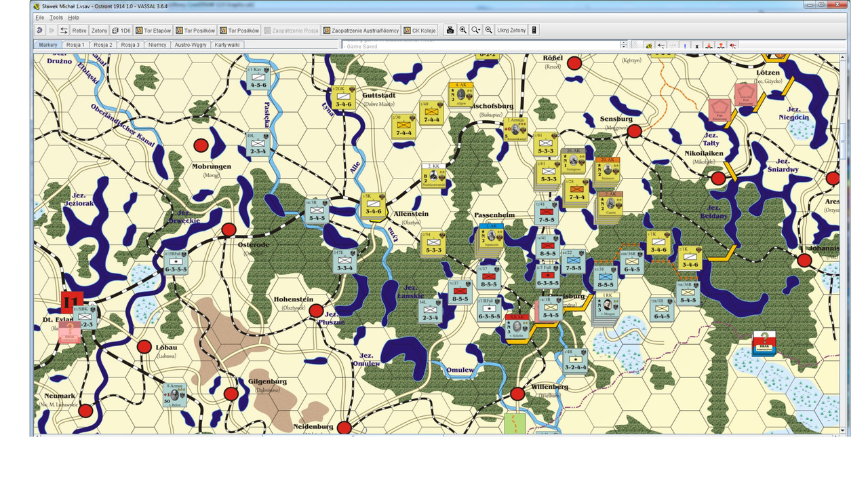
Task: Switch to the Markery tab
Action: pos(48,45)
